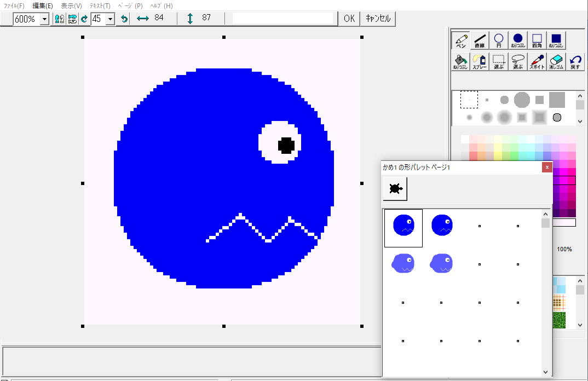
Task: Click the horizontal flip icon in toolbar
Action: click(59, 19)
